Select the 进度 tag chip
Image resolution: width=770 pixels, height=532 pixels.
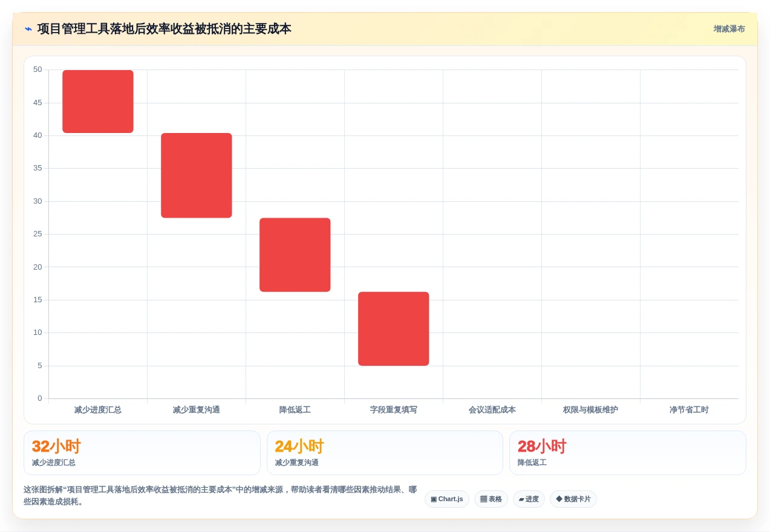click(x=529, y=499)
